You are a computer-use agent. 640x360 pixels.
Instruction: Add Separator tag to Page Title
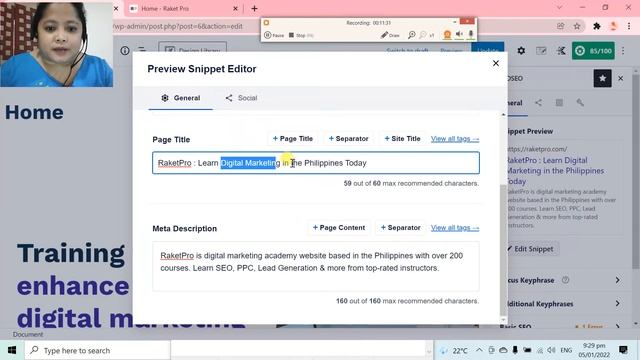click(349, 139)
